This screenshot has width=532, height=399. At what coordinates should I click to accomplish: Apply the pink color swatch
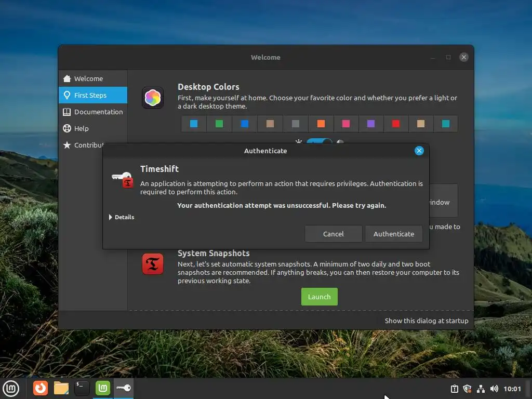345,124
